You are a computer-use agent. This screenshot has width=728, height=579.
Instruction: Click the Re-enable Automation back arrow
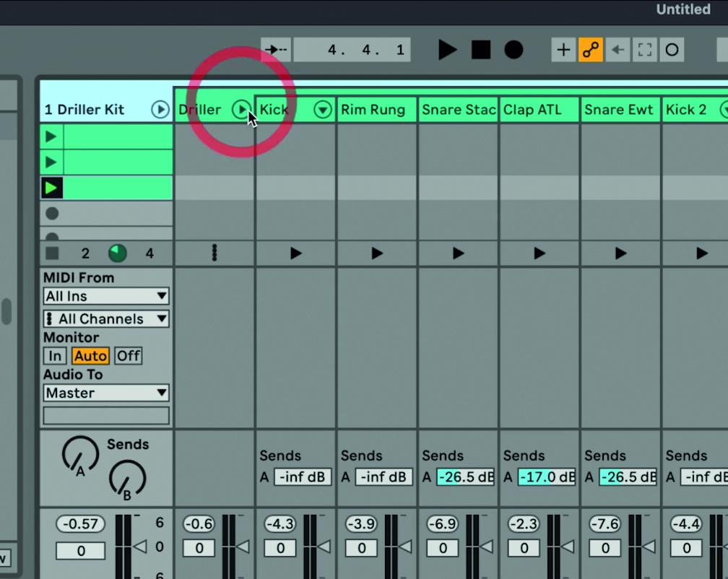[617, 50]
